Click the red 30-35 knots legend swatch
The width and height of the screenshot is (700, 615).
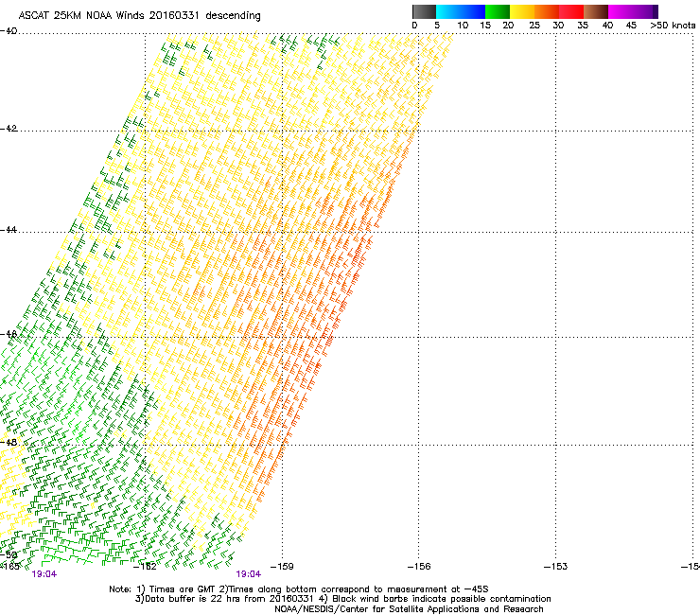[571, 11]
